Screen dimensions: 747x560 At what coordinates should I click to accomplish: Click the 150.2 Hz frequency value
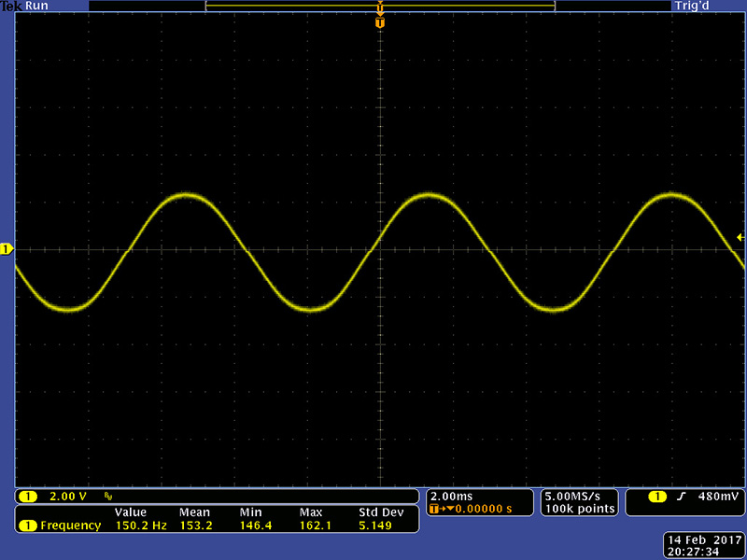139,525
